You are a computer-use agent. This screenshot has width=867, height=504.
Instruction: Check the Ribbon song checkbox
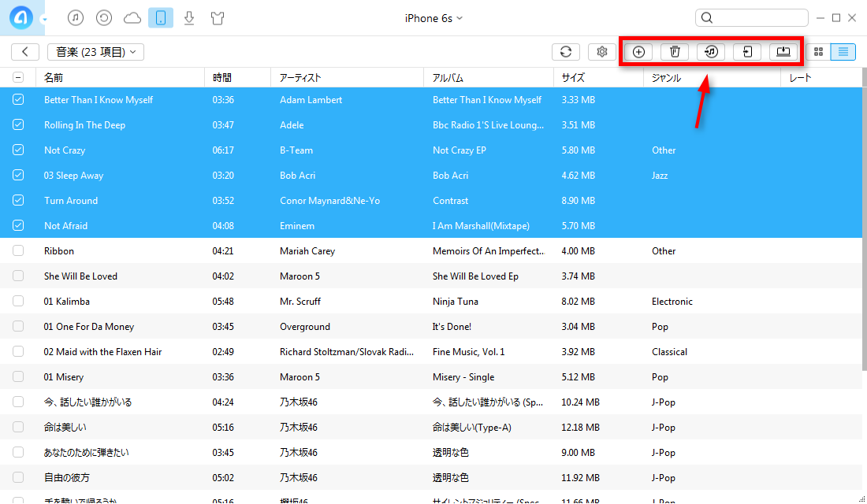point(18,250)
